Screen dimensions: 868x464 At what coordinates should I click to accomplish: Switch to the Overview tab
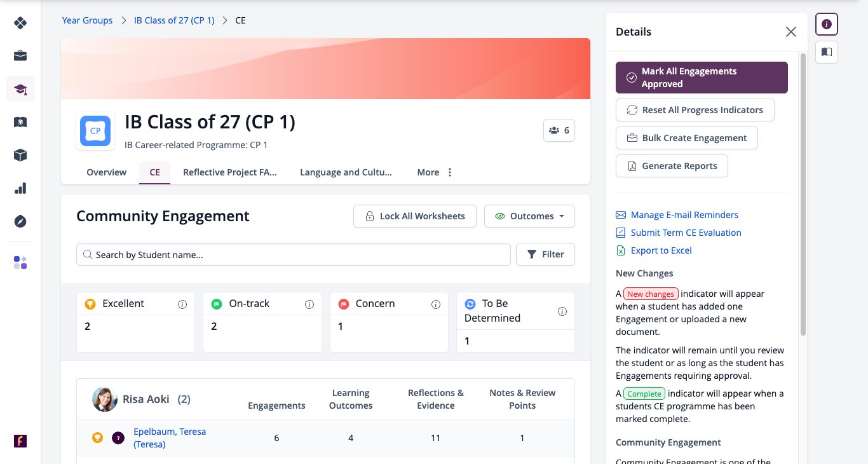pyautogui.click(x=106, y=172)
